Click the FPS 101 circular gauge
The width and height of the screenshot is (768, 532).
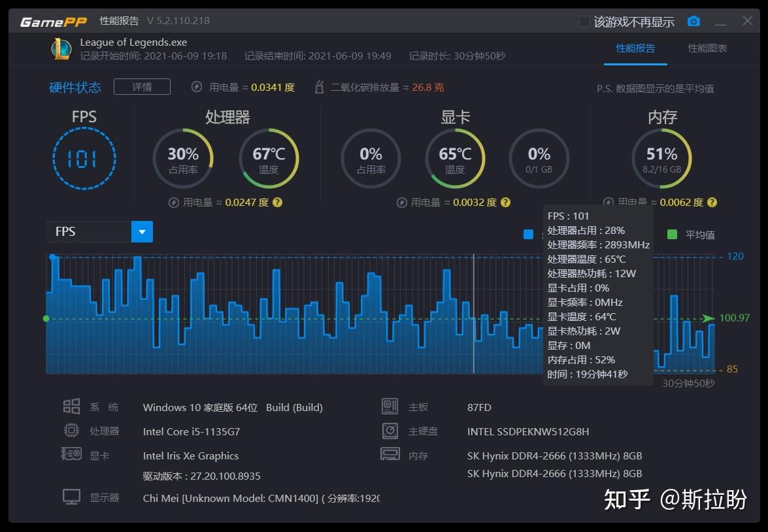click(84, 158)
